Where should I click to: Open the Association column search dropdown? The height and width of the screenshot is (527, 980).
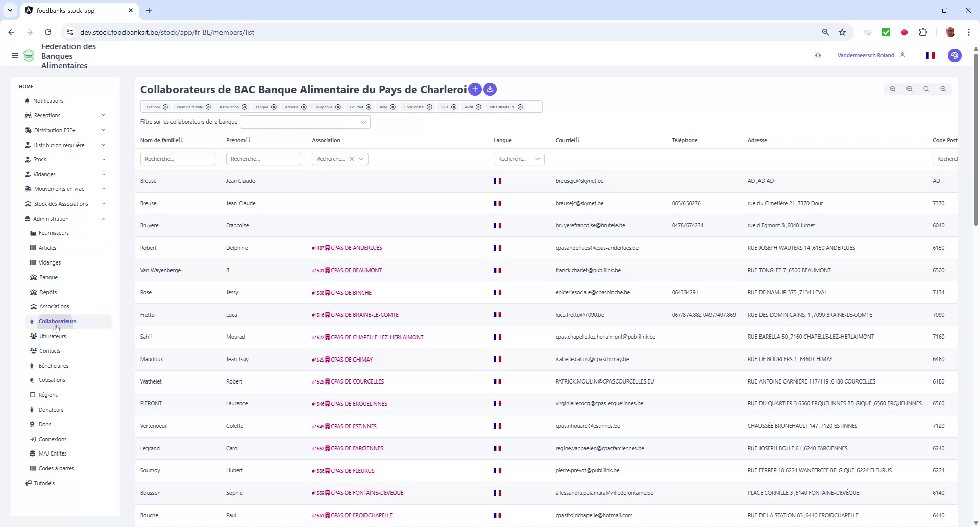[362, 159]
